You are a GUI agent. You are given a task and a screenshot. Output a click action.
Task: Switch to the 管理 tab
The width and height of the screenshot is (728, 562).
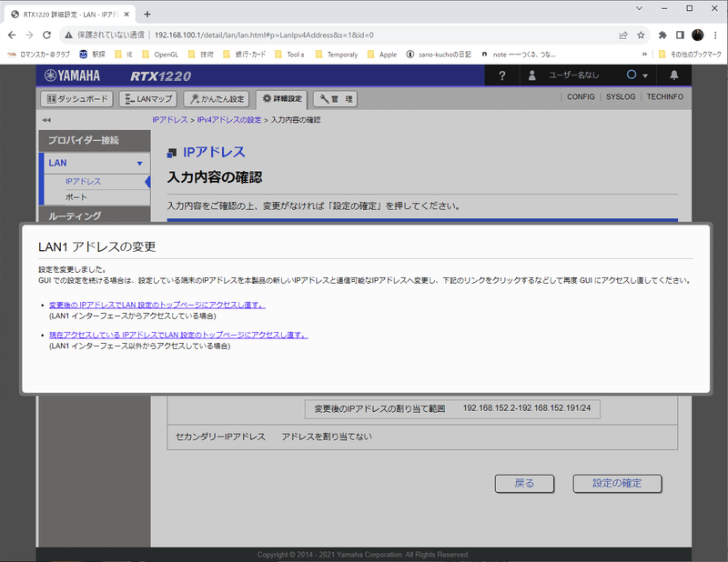[x=335, y=99]
